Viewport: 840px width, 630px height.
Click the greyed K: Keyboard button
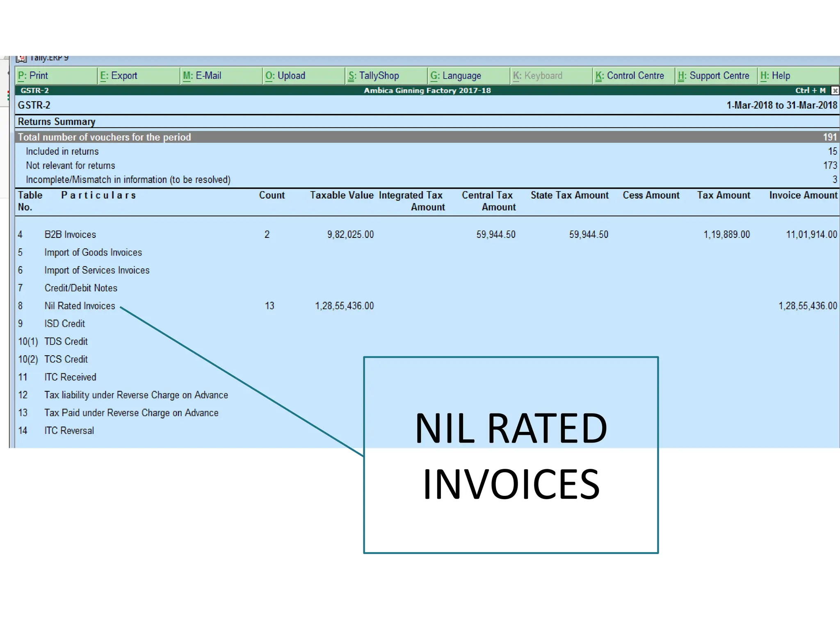coord(552,76)
